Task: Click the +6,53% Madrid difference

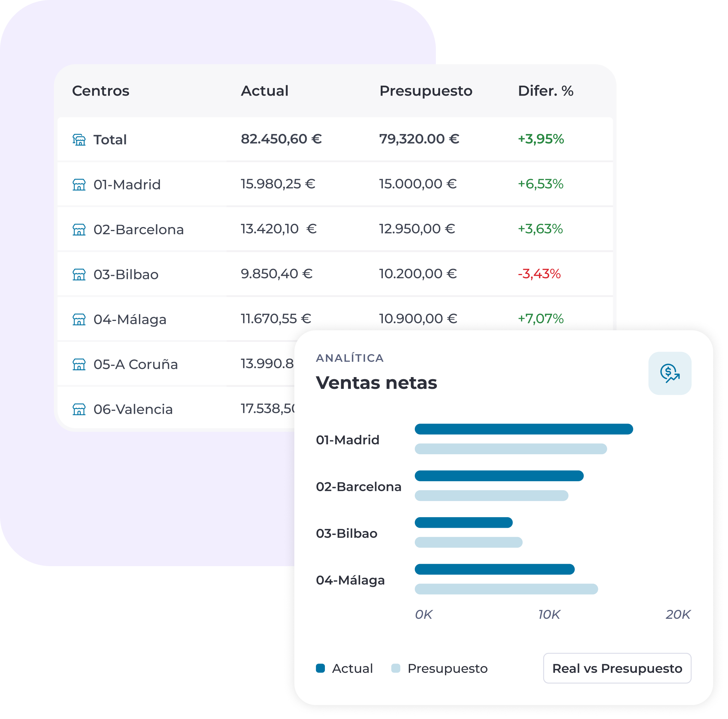Action: coord(540,184)
